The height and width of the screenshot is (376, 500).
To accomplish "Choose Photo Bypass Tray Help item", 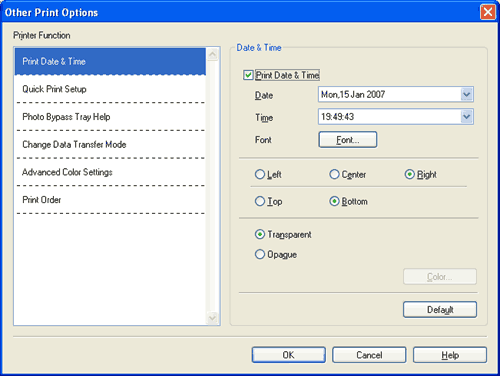I will coord(110,117).
